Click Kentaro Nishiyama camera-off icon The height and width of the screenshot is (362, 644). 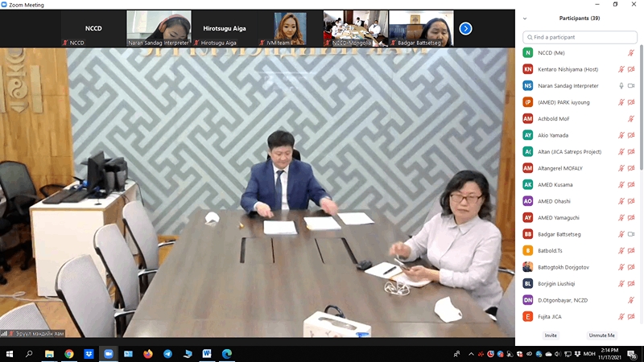631,69
